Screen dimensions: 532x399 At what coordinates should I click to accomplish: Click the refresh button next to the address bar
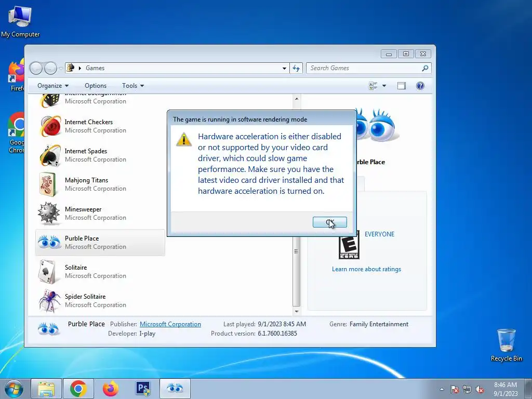(x=296, y=68)
